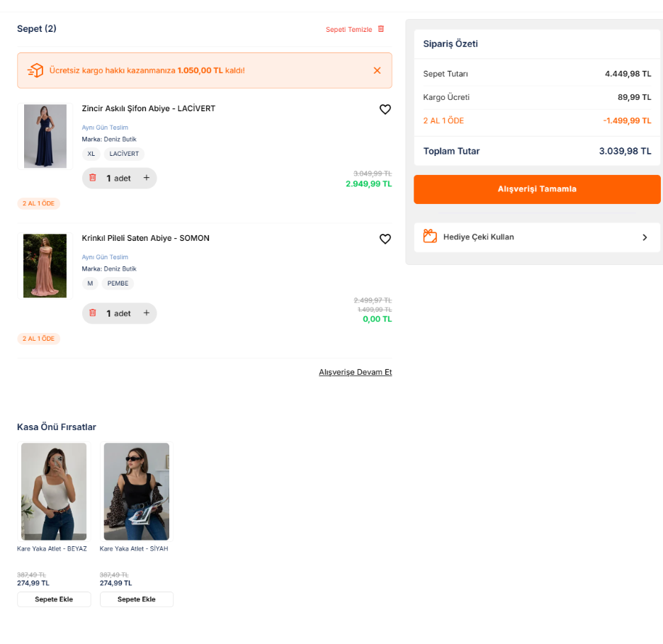Viewport: 663px width, 644px height.
Task: Open the salmon satin dress thumbnail
Action: tap(45, 266)
